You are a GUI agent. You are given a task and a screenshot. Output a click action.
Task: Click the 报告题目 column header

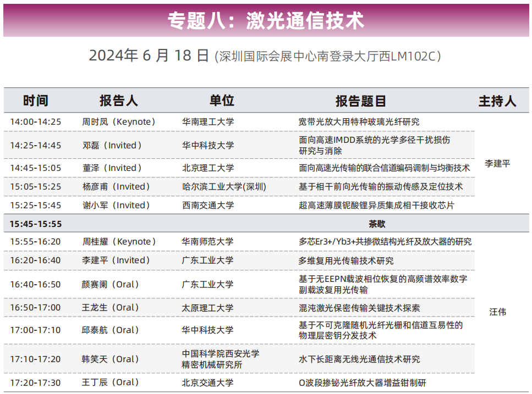[x=361, y=101]
